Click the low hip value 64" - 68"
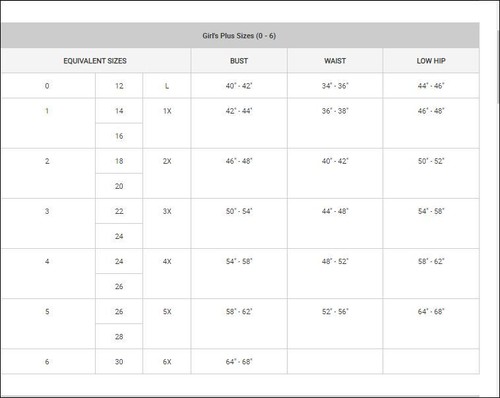500x398 pixels. pyautogui.click(x=431, y=312)
